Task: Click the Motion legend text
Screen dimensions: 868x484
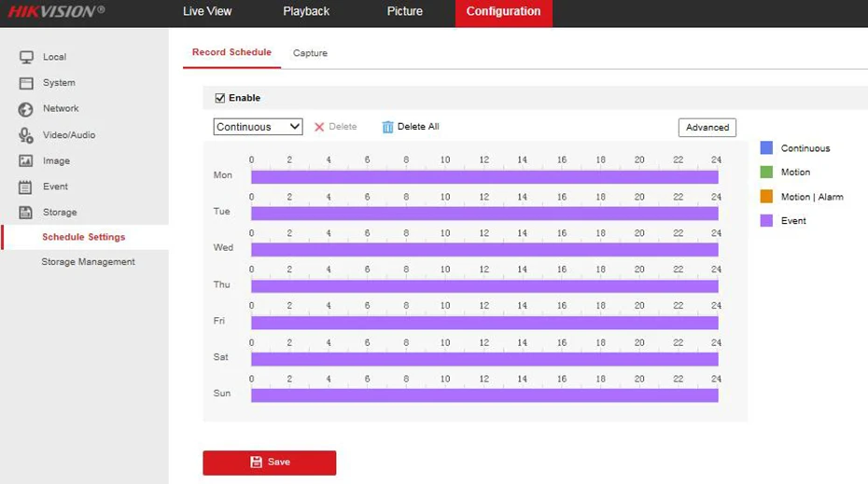Action: [795, 172]
